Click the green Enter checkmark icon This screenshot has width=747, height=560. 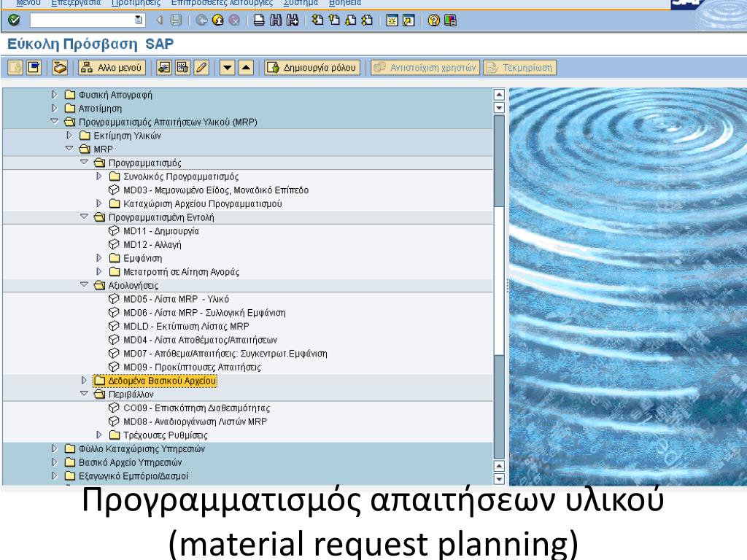click(15, 20)
